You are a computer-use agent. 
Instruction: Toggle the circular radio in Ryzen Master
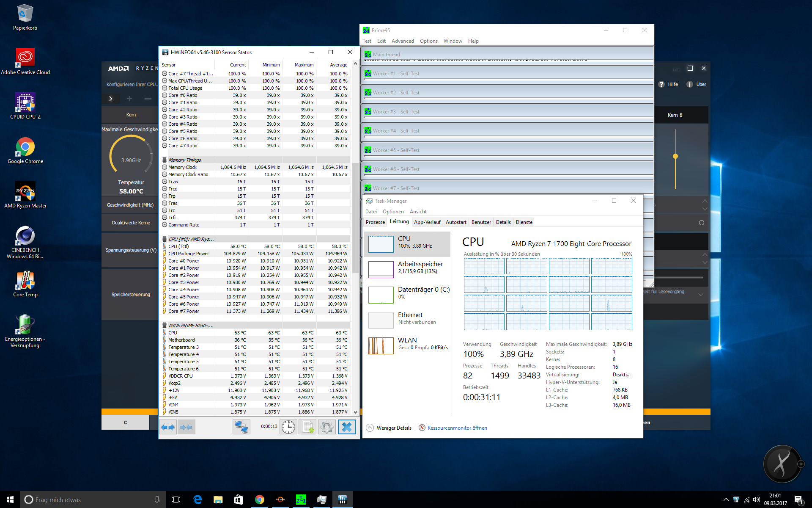pos(701,223)
